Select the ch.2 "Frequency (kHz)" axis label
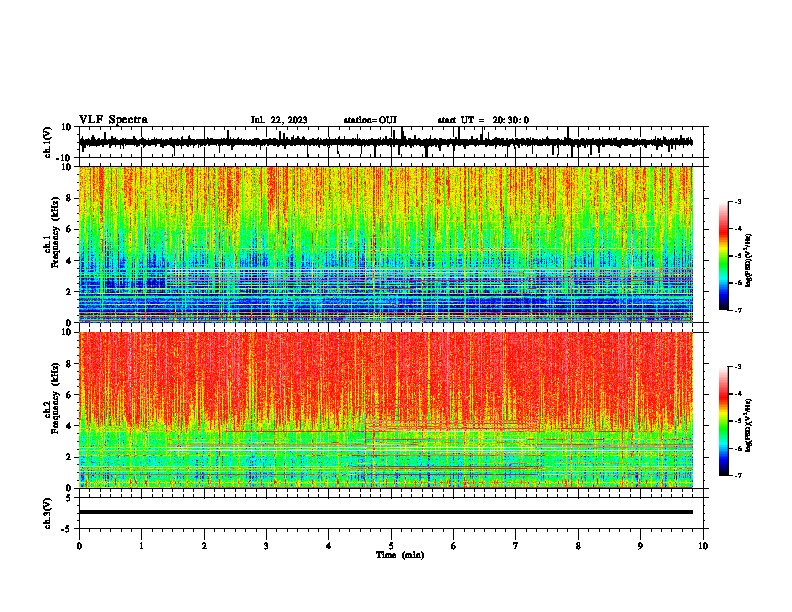 tap(55, 398)
